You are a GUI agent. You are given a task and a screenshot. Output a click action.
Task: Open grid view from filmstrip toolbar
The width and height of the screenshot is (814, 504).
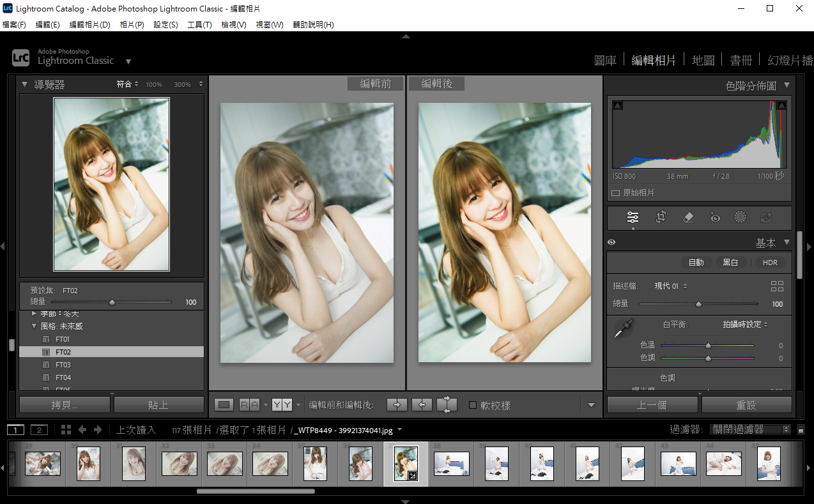pyautogui.click(x=66, y=430)
